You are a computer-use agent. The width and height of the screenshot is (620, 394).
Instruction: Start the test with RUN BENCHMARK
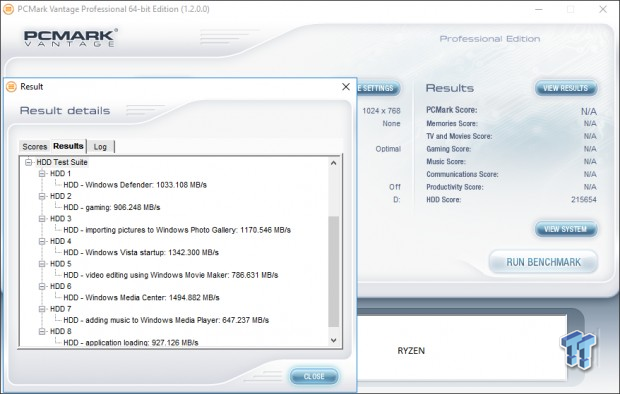point(543,262)
